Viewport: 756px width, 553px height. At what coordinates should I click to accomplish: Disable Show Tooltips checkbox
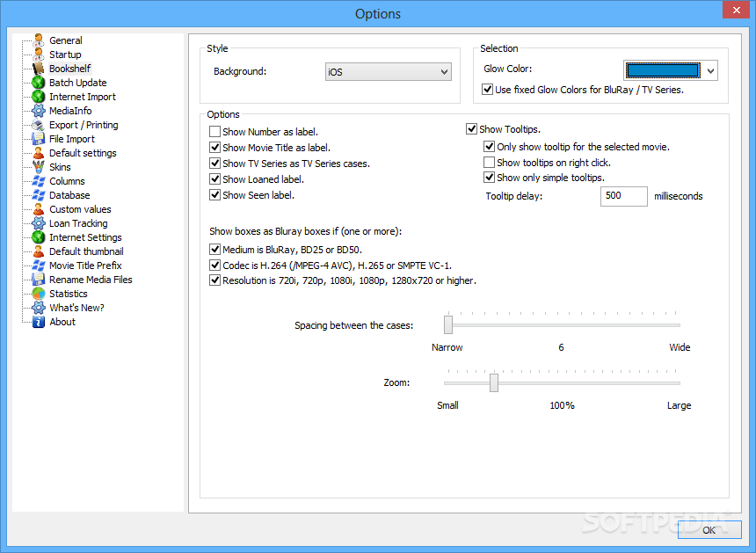coord(471,129)
